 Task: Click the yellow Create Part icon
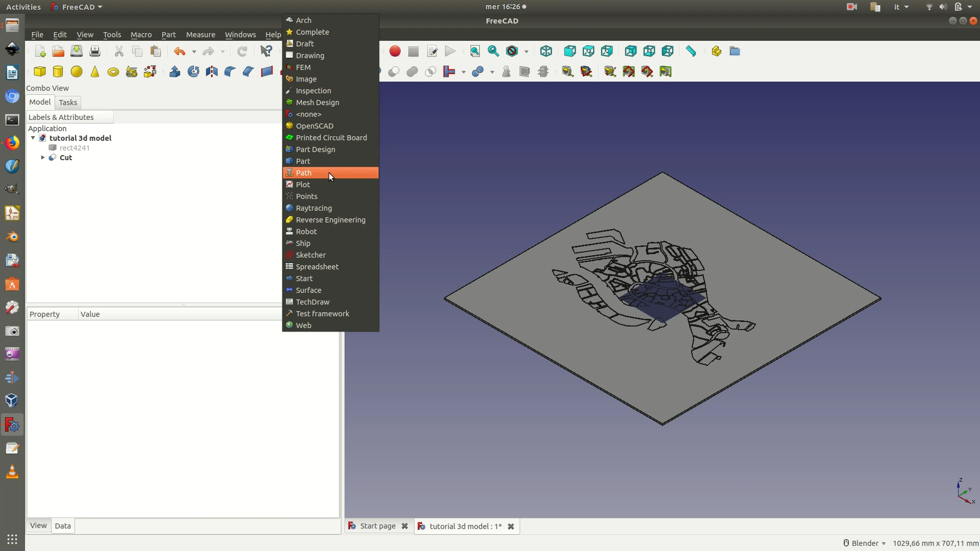click(x=716, y=52)
